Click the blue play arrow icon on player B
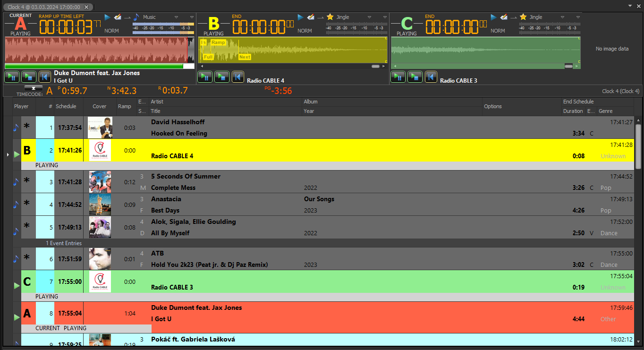 [x=300, y=17]
